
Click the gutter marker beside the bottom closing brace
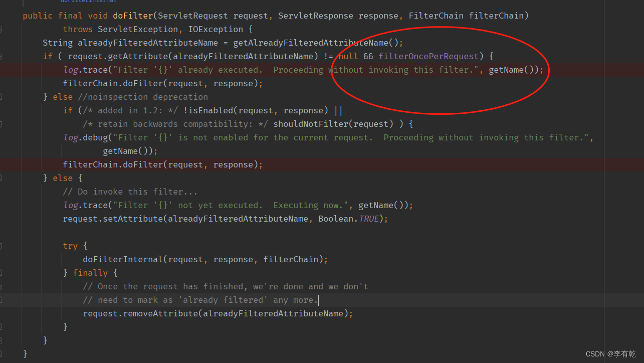[x=3, y=353]
